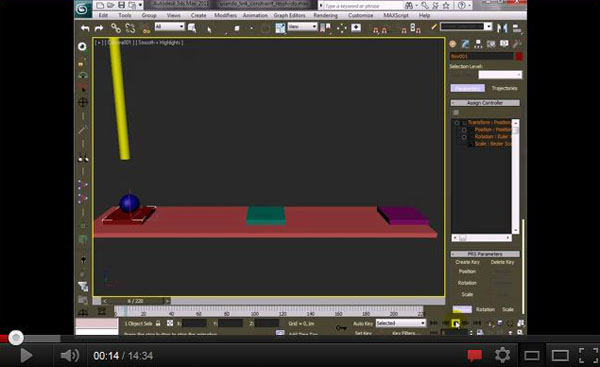
Task: Select the Select Object arrow tool
Action: point(209,29)
